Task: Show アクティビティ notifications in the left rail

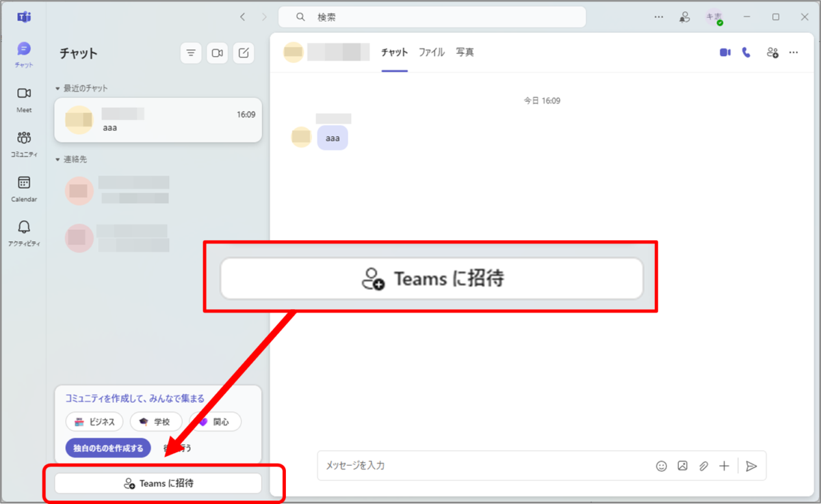Action: click(24, 233)
